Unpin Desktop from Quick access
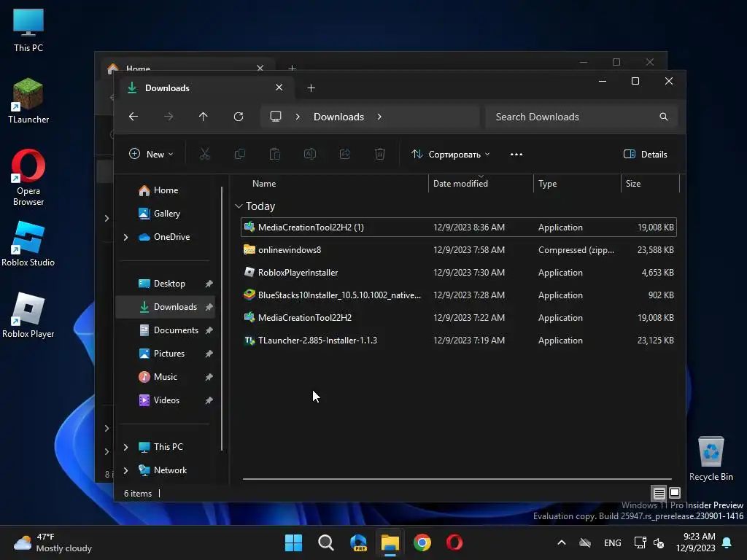This screenshot has height=560, width=747. coord(209,284)
